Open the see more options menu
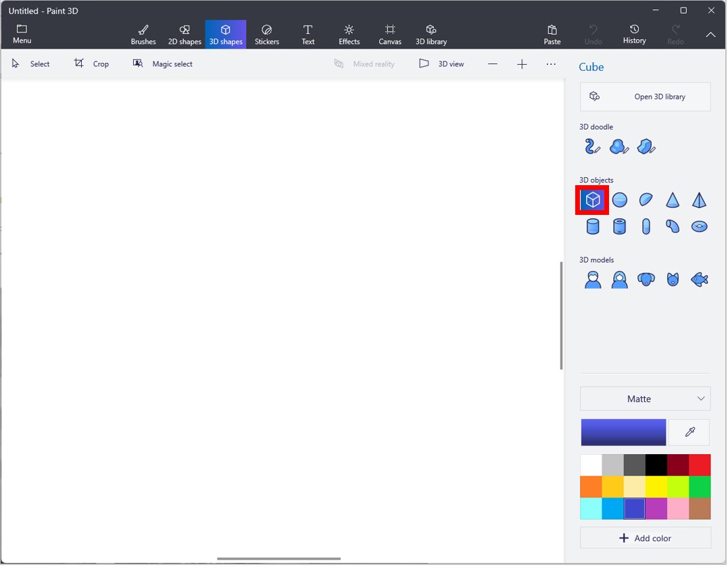Image resolution: width=728 pixels, height=567 pixels. [551, 64]
